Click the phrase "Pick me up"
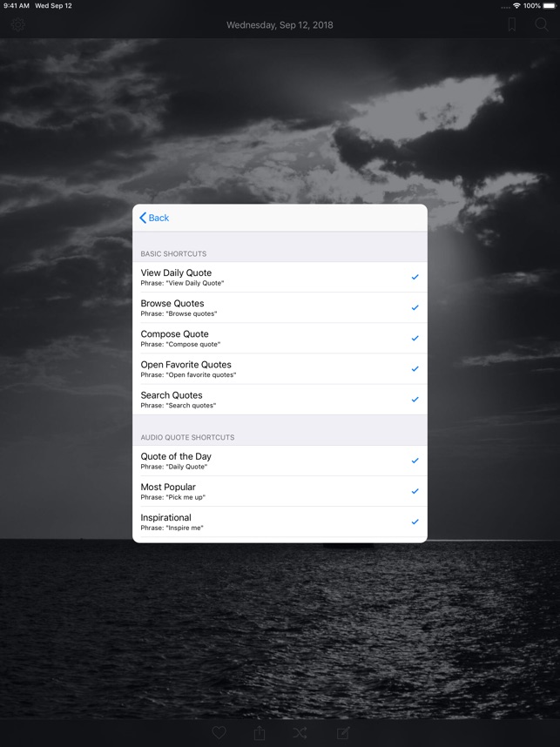This screenshot has width=560, height=747. click(186, 497)
